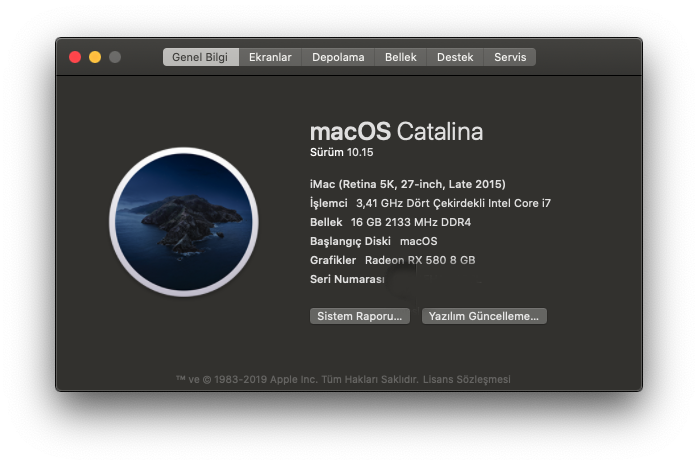Minimize the window with the yellow button

(95, 57)
